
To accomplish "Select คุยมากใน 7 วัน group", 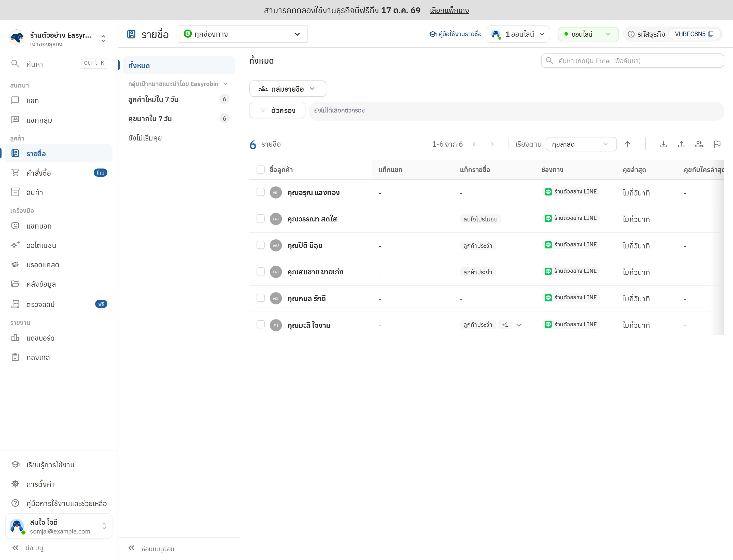I will [179, 118].
